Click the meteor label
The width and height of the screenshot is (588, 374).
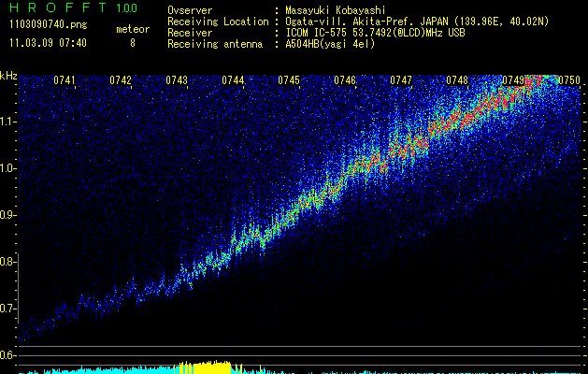pyautogui.click(x=133, y=29)
